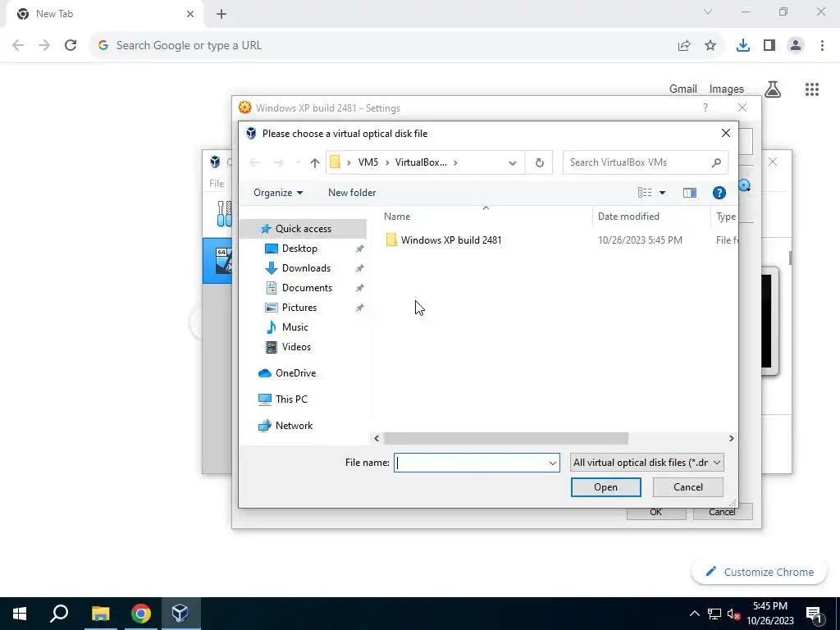
Task: Select Network in navigation pane
Action: click(x=294, y=426)
